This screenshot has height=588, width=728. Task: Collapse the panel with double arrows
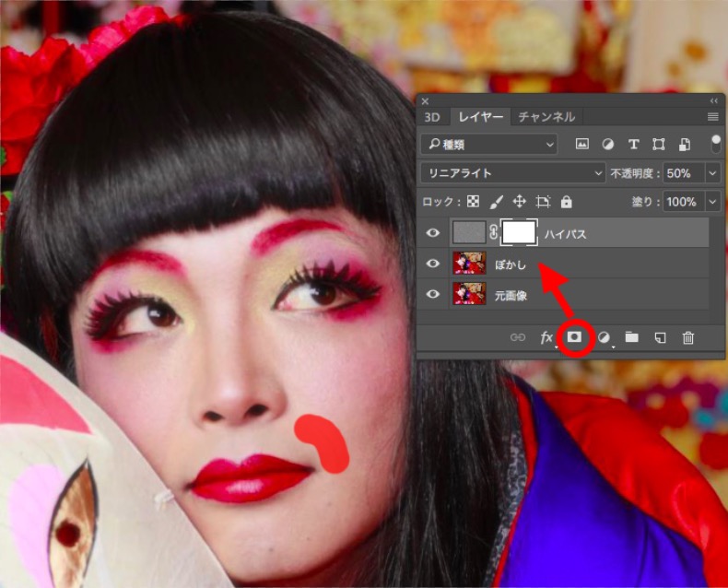(714, 100)
